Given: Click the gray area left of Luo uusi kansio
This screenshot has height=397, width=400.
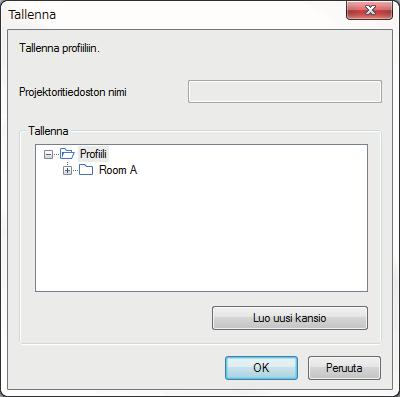Looking at the screenshot, I should click(117, 318).
